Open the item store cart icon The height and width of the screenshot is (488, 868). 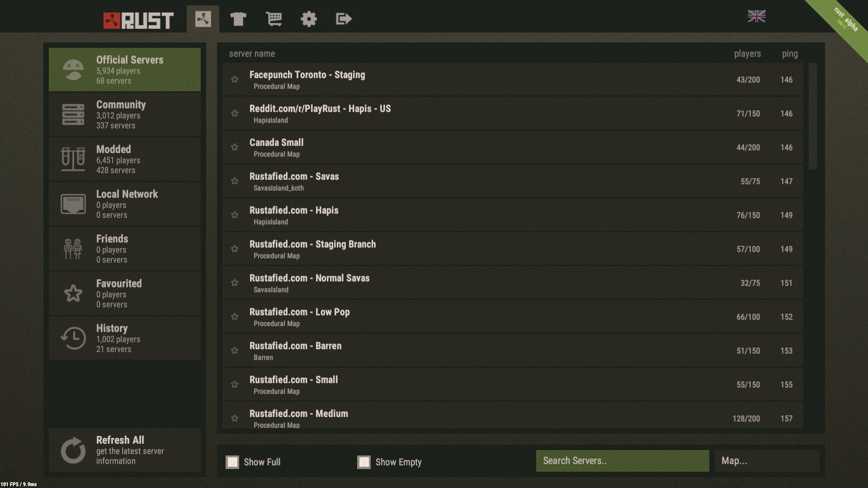click(274, 19)
